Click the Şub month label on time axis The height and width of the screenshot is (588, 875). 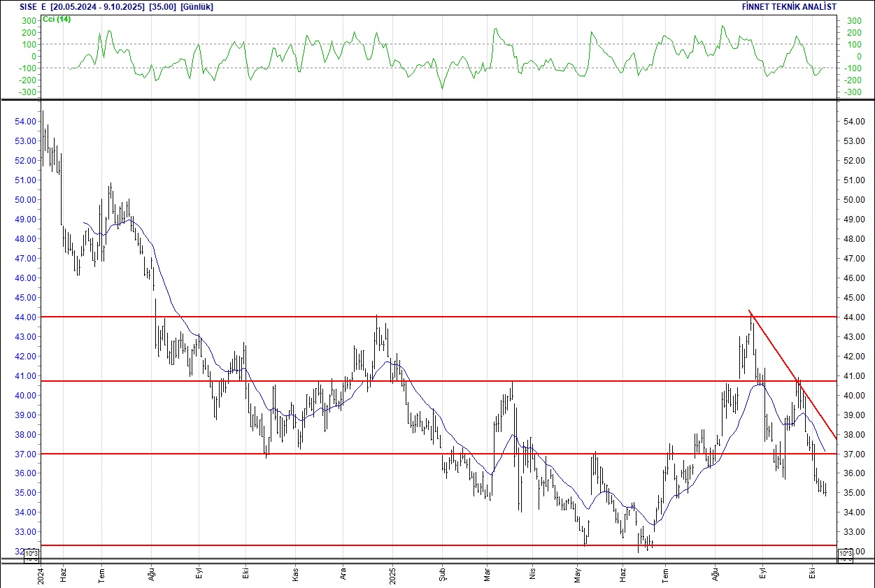coord(442,575)
